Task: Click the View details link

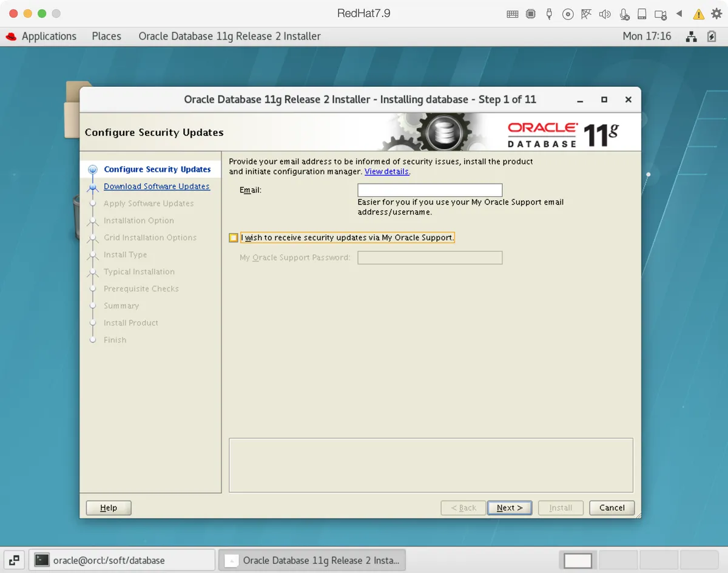Action: pos(386,171)
